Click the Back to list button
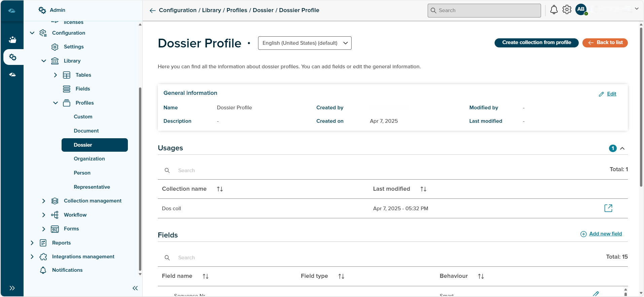The height and width of the screenshot is (297, 644). coord(605,43)
